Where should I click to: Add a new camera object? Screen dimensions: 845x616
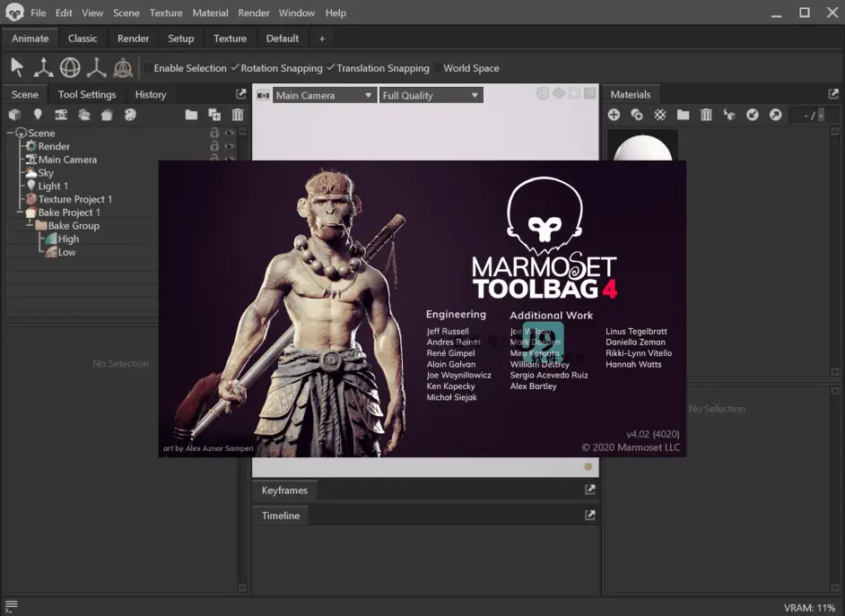tap(61, 114)
